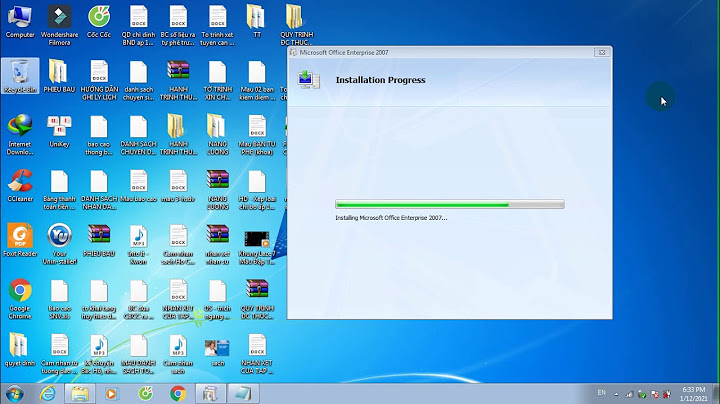This screenshot has height=404, width=720.
Task: Open the TT folder on desktop
Action: point(256,22)
